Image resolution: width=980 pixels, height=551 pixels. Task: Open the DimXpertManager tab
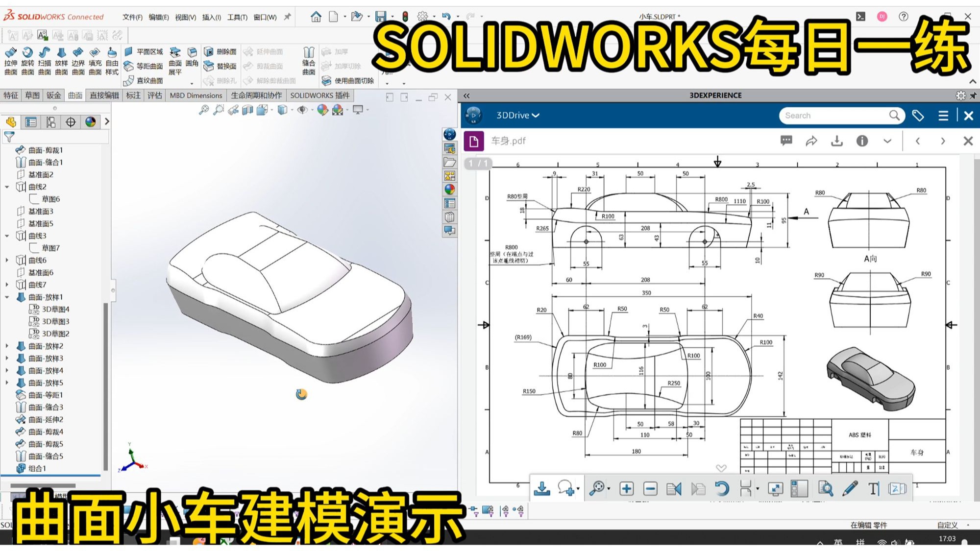coord(71,122)
